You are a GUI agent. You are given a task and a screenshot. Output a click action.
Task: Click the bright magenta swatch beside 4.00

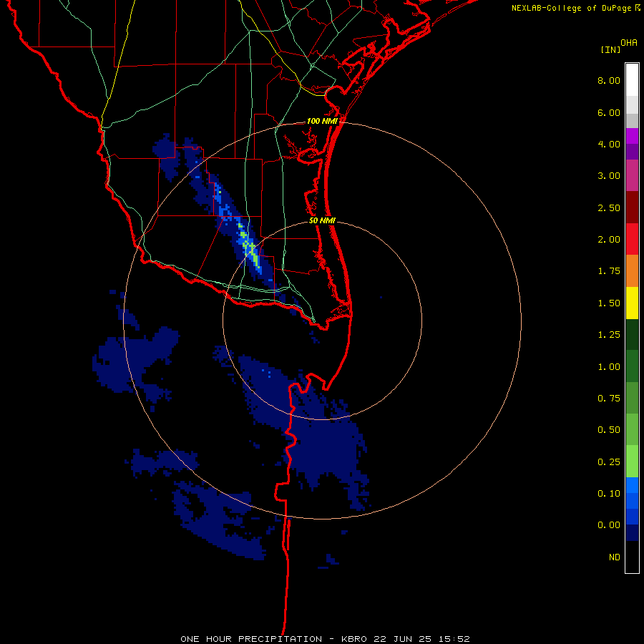point(632,136)
